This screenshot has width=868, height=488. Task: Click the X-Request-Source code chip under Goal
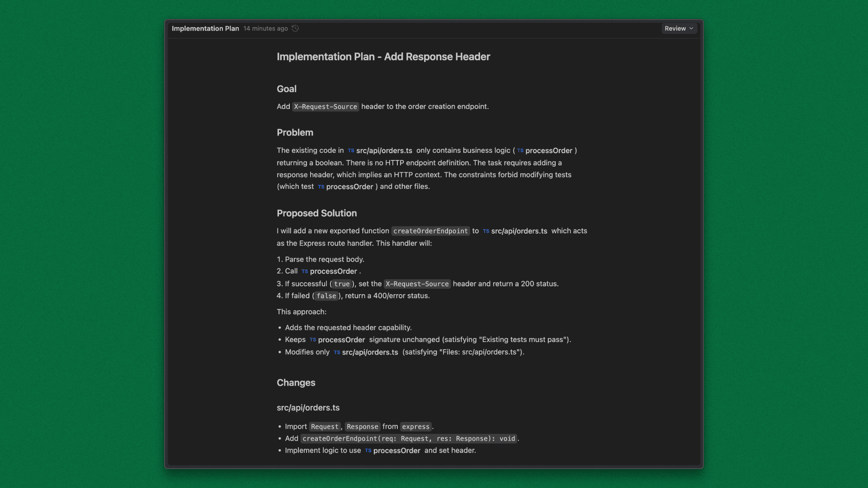click(x=325, y=107)
